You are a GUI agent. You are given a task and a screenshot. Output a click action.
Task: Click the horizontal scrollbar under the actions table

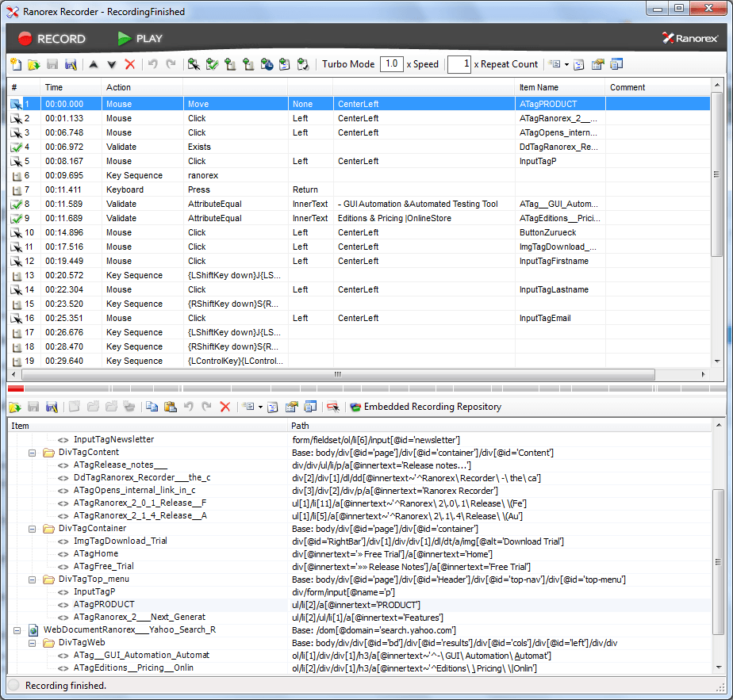[338, 374]
